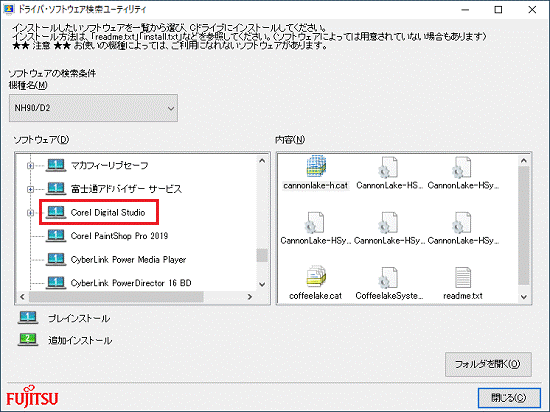Select the マカフィーリブセーフ laptop icon
The width and height of the screenshot is (550, 412).
(x=56, y=165)
